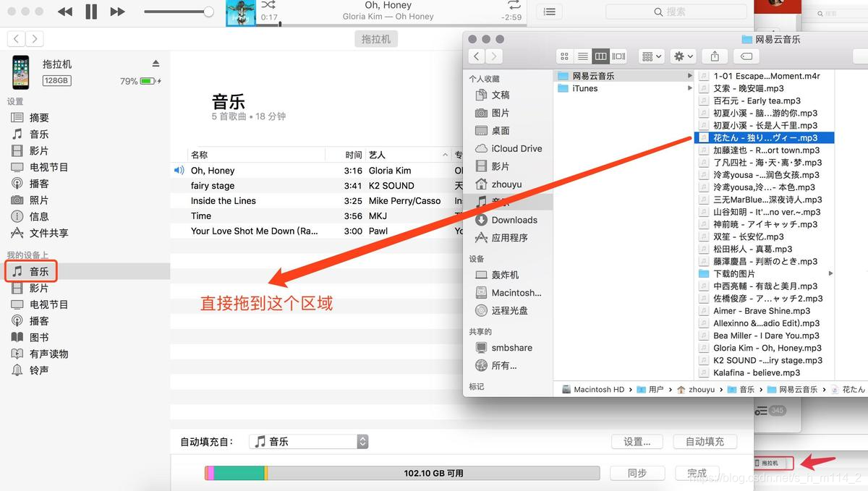
Task: Skip to previous track in iTunes
Action: pyautogui.click(x=65, y=12)
